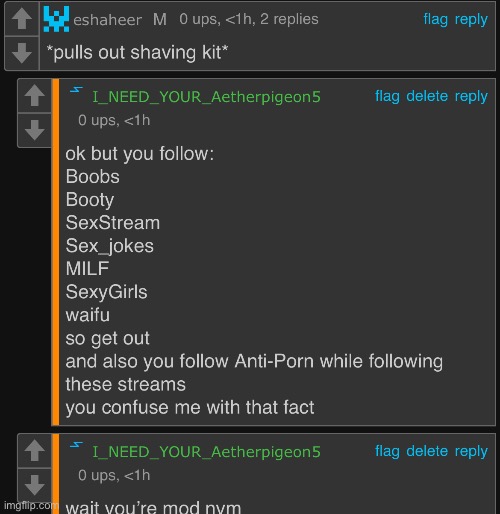Reply to the "ok but you follow" comment
The width and height of the screenshot is (500, 514).
pos(471,97)
